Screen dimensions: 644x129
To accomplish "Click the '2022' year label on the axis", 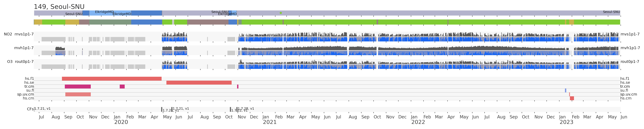I will pyautogui.click(x=418, y=122).
